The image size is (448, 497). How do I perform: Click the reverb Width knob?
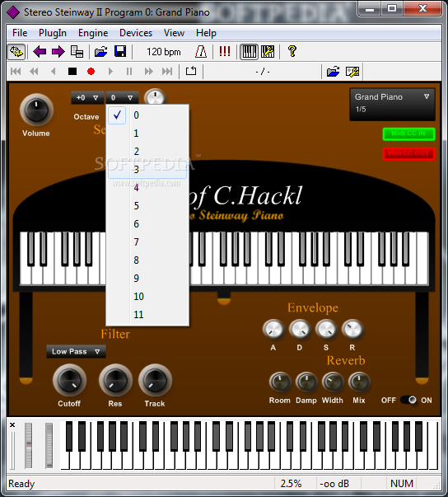click(x=333, y=382)
